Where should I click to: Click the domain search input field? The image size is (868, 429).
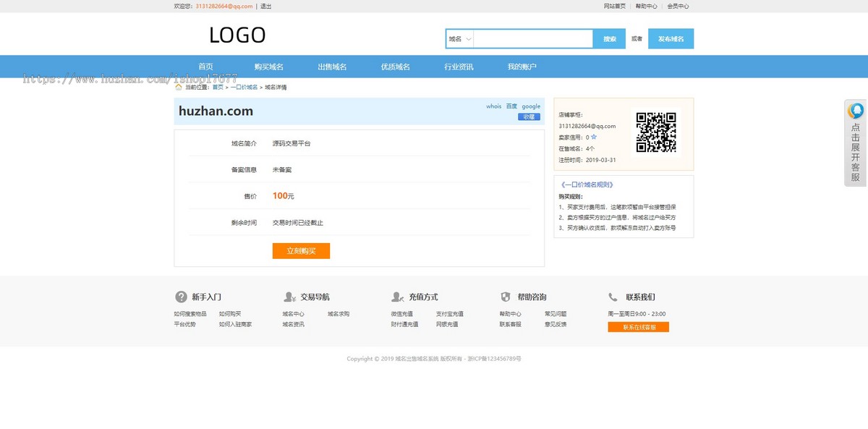[533, 39]
